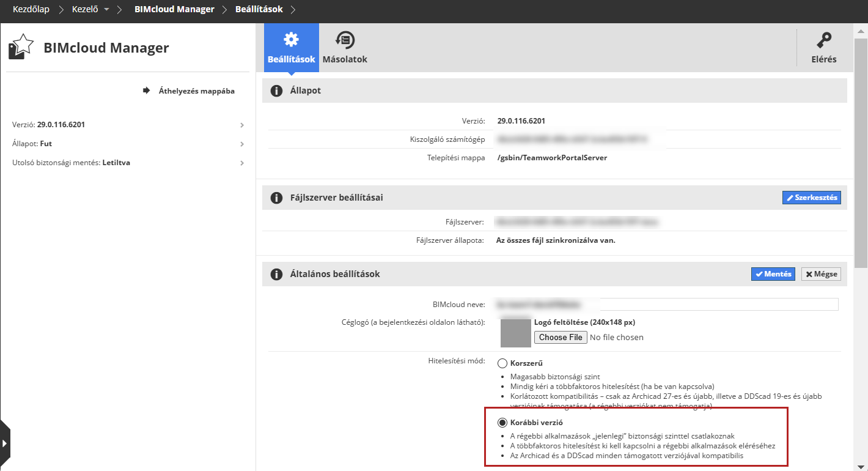Click the /gsbin/TeamworkPortalServer install path
Screen dimensions: 868x471
[552, 158]
